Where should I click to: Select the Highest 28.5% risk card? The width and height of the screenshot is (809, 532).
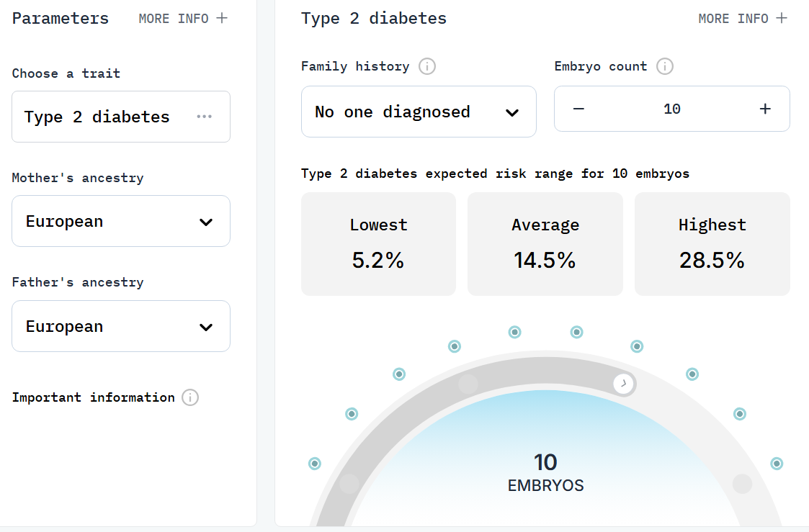tap(712, 244)
